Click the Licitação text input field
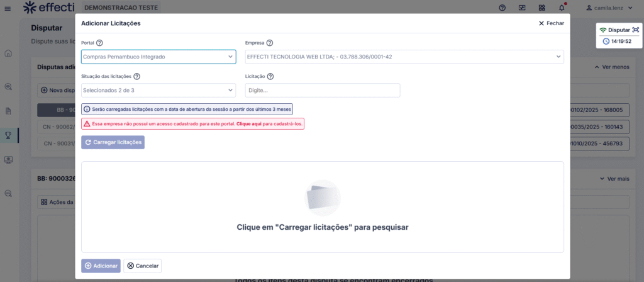This screenshot has height=282, width=644. (x=322, y=90)
